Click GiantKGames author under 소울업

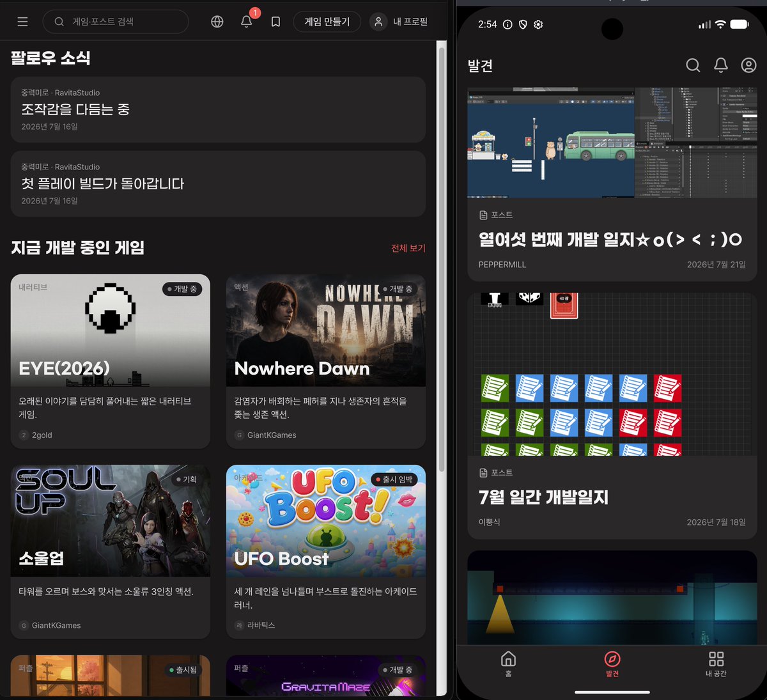[x=56, y=626]
